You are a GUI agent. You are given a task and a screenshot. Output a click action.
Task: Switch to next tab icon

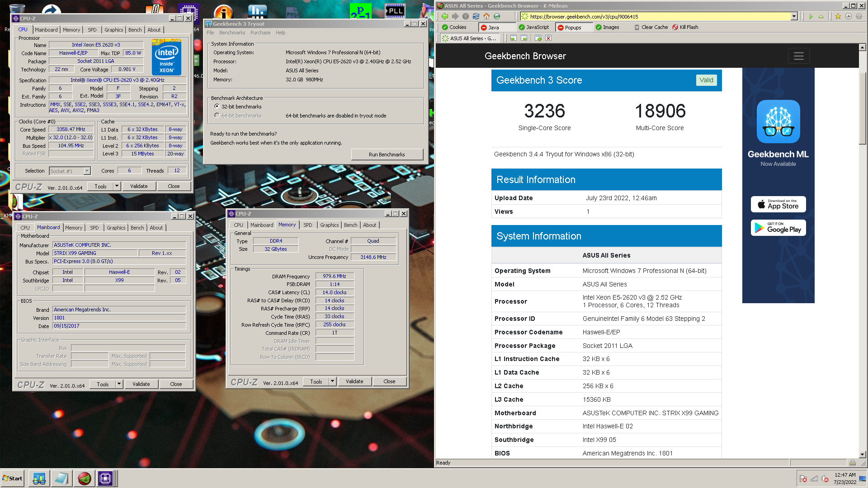[x=524, y=38]
